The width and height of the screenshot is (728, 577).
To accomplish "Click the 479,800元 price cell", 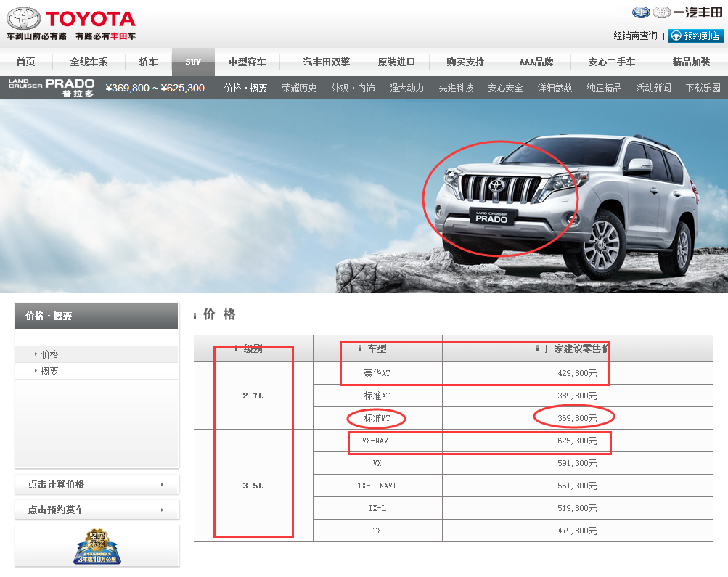I will pos(577,531).
